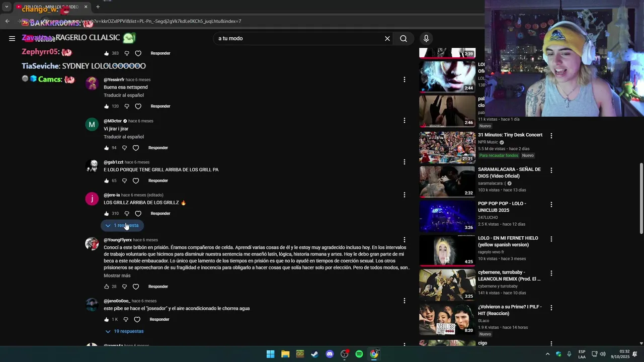Open Discord from the taskbar
The width and height of the screenshot is (644, 362).
(330, 354)
